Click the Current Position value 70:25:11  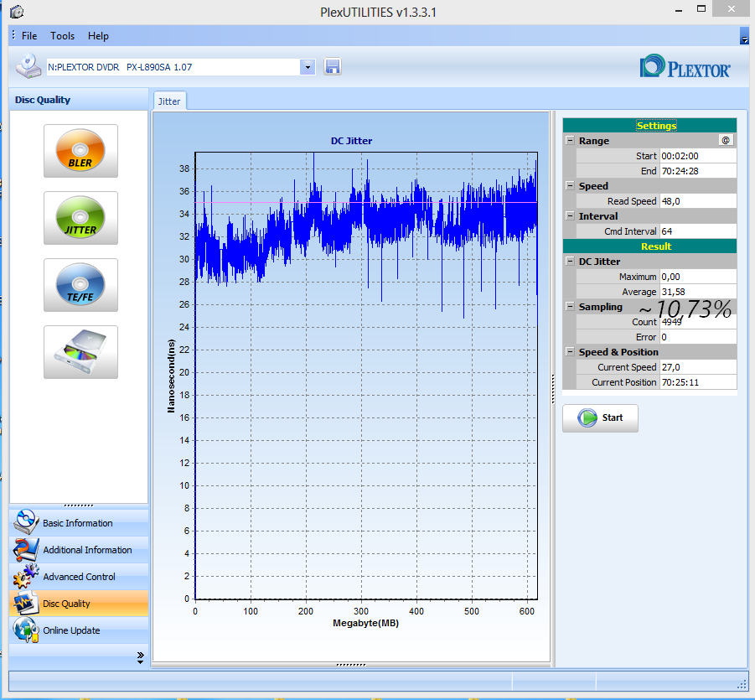(698, 382)
